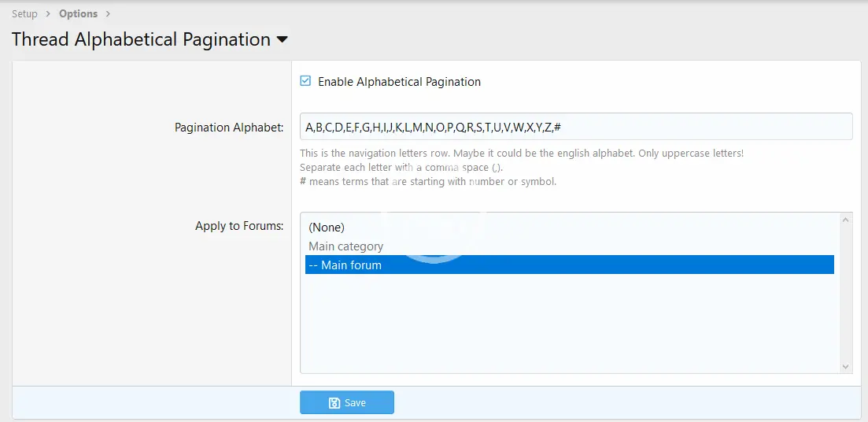Screen dimensions: 868x422
Task: Expand the Thread Alphabetical Pagination title dropdown arrow
Action: [x=283, y=40]
